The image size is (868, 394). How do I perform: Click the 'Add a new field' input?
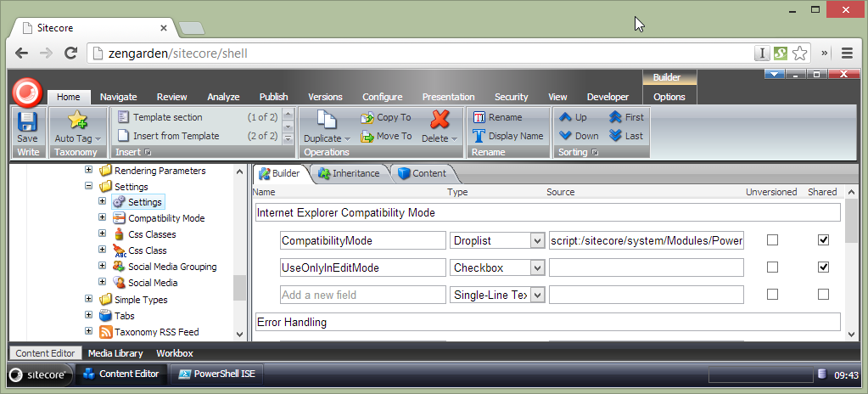(362, 295)
